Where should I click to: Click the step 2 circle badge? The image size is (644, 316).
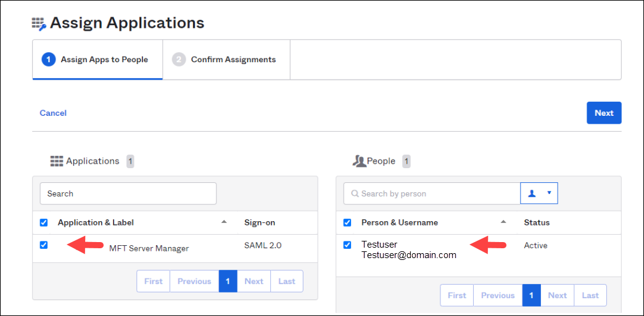click(179, 60)
